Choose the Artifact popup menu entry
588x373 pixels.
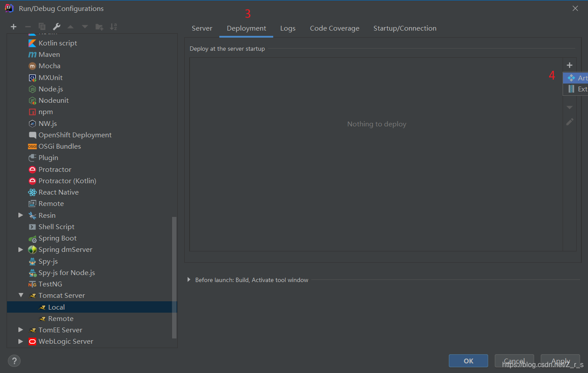click(575, 78)
